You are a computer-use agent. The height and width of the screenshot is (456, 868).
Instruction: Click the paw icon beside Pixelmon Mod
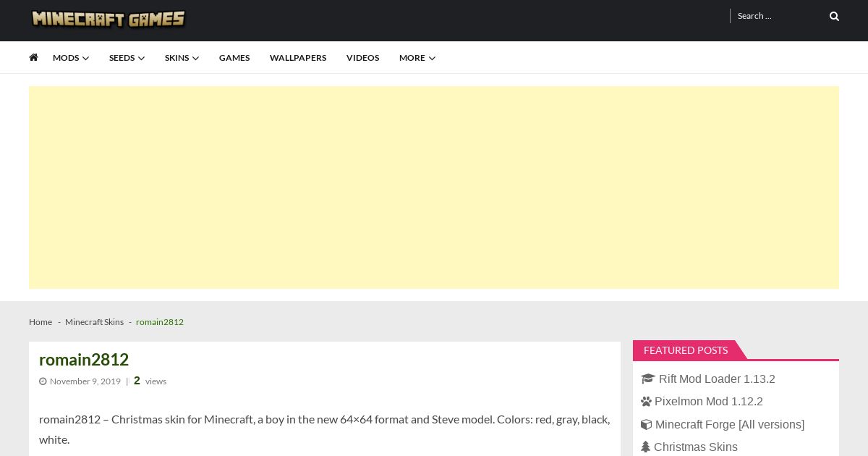(646, 402)
